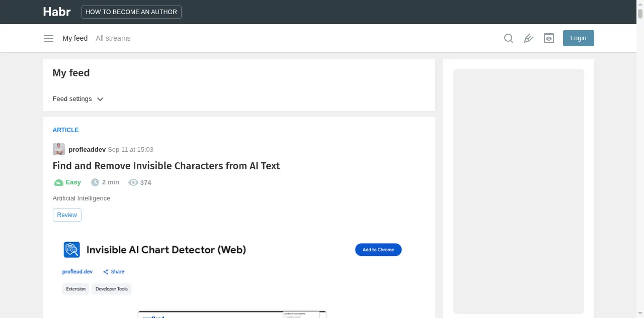Click the Invisible AI Chart Detector logo

point(71,250)
